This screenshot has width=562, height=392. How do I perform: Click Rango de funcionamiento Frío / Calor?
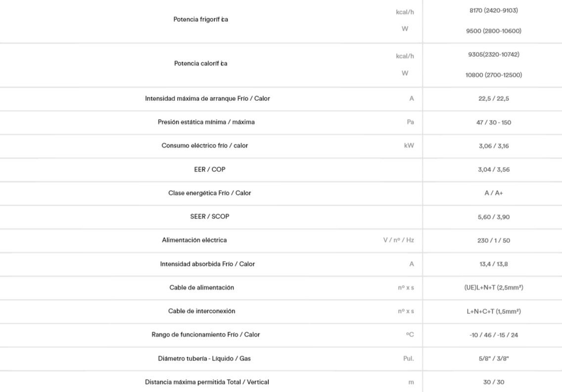point(206,335)
